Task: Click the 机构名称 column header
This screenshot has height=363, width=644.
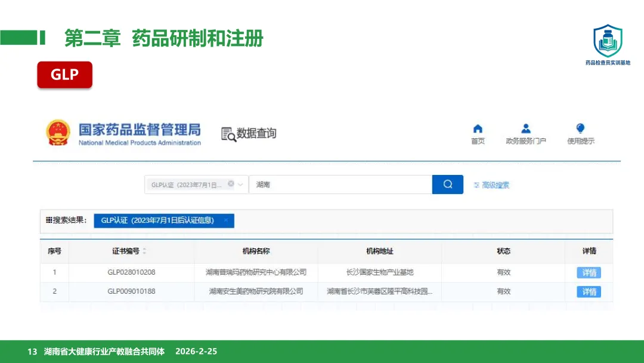Action: click(256, 251)
